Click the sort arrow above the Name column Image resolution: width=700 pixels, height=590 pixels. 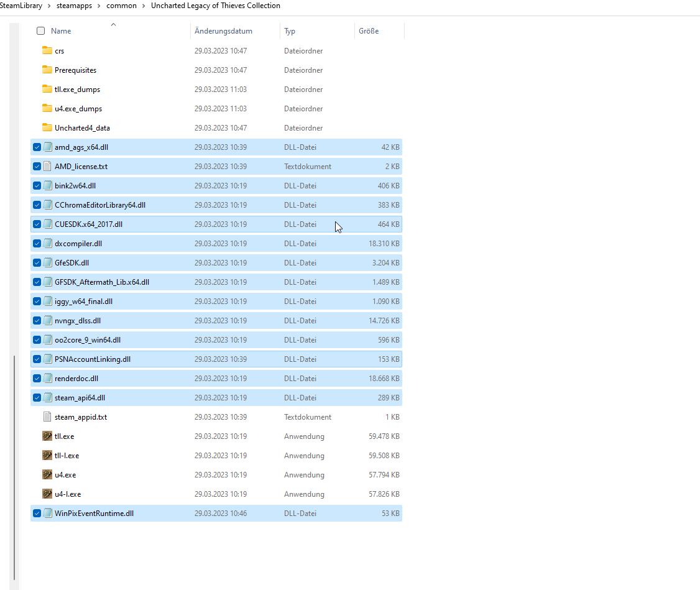click(x=113, y=24)
